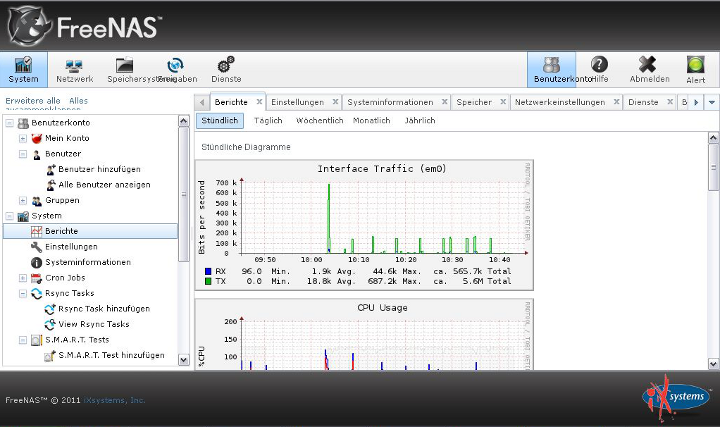This screenshot has width=720, height=427.
Task: Click the Erweitere alle link
Action: (x=33, y=101)
